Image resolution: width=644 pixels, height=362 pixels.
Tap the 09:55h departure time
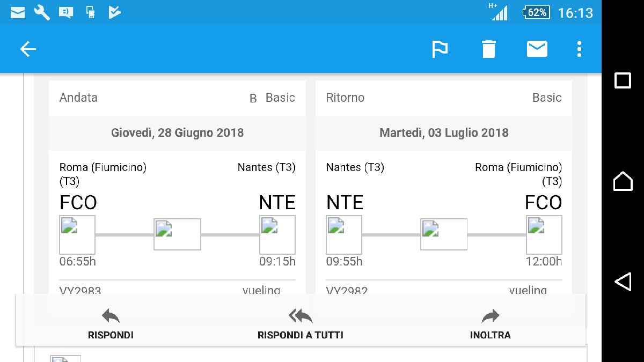click(345, 262)
